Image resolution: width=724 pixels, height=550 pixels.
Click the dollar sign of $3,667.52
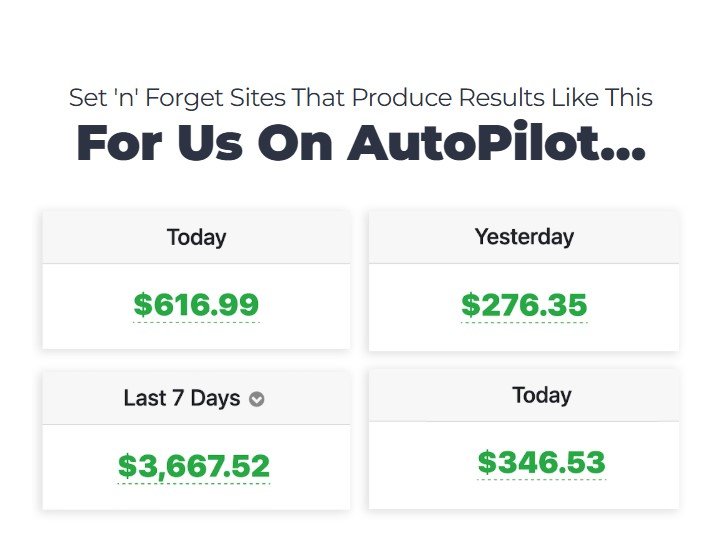pos(127,466)
